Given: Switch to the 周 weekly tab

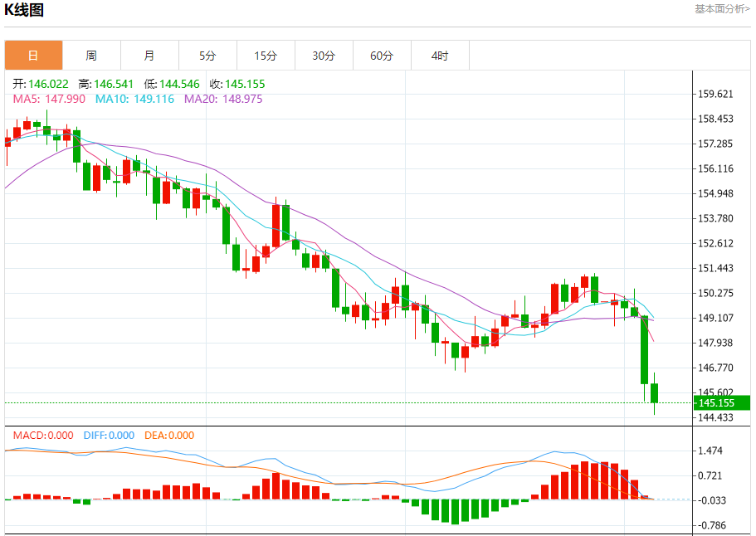Looking at the screenshot, I should (x=91, y=56).
